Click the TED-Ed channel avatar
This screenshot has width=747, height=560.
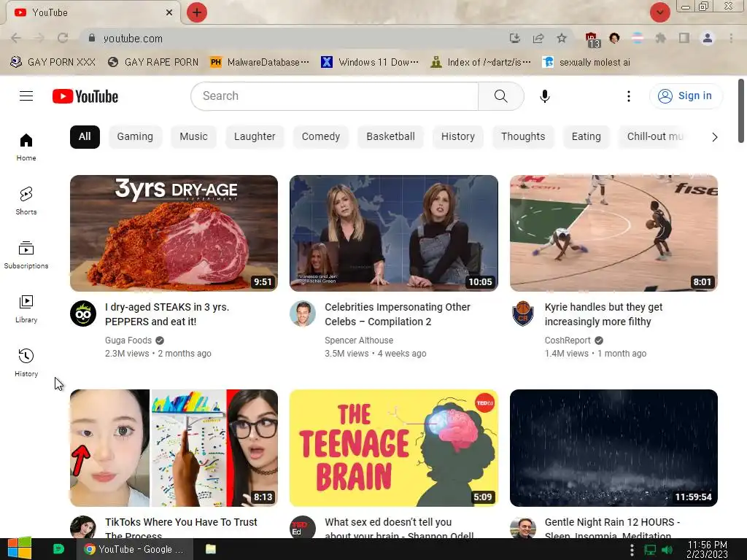click(303, 527)
